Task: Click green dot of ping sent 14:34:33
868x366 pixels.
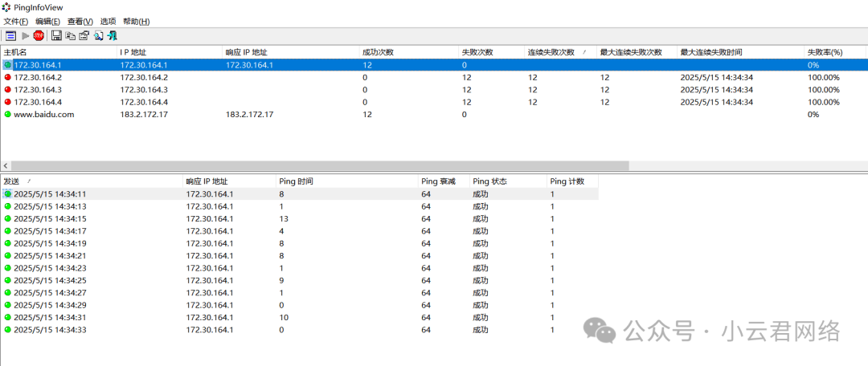Action: (8, 330)
